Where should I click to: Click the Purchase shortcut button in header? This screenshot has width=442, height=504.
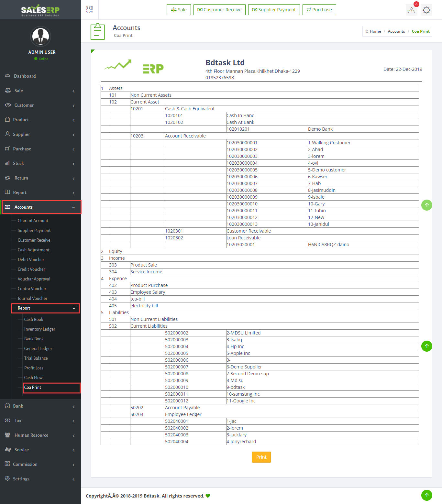point(319,10)
